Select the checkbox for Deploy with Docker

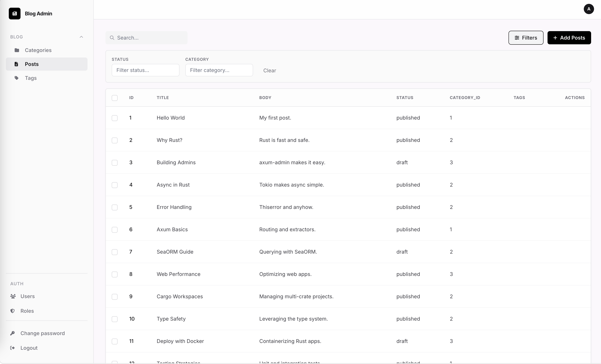pyautogui.click(x=115, y=341)
